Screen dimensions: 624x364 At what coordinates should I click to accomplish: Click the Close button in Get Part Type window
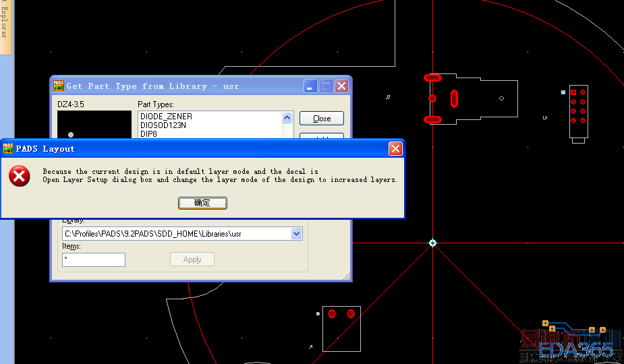[322, 119]
